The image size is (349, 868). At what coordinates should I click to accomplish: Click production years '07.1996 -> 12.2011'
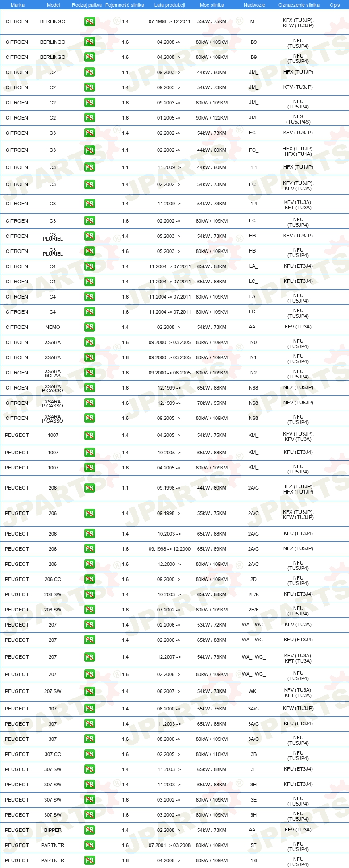170,21
